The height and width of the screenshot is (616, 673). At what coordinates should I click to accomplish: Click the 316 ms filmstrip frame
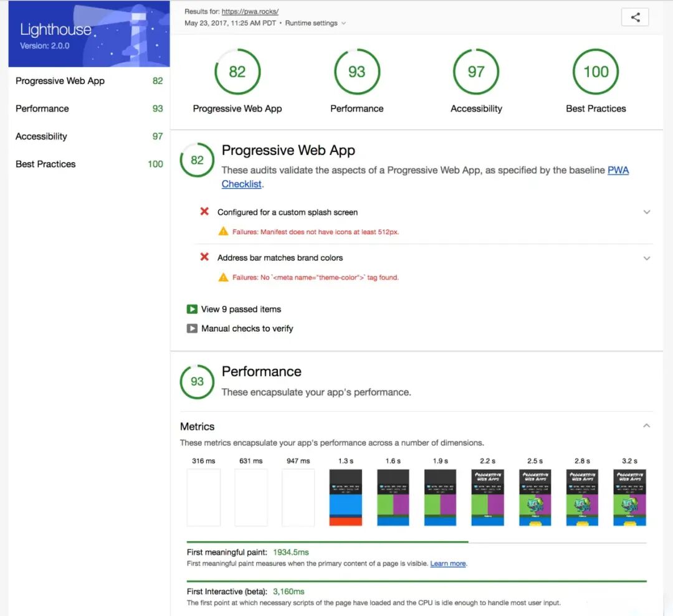point(203,497)
